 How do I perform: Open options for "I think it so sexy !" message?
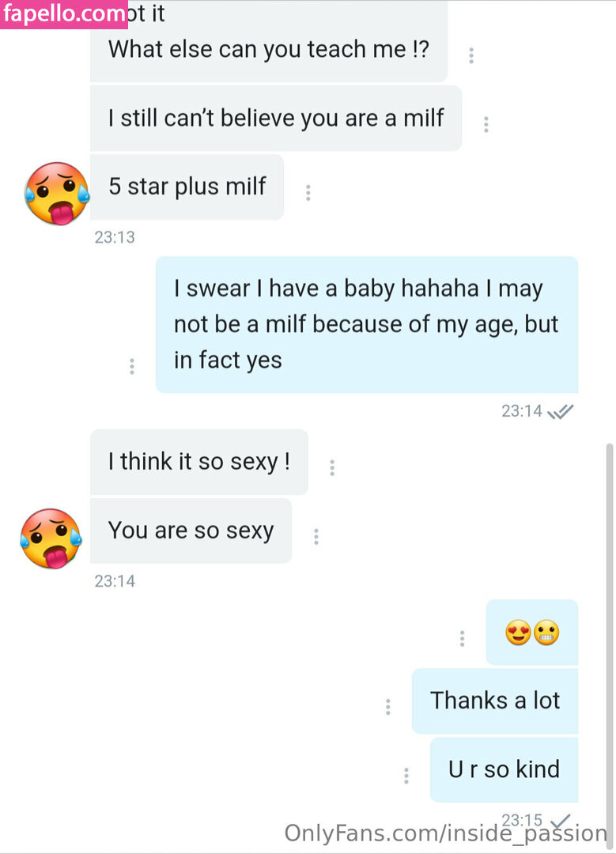(332, 467)
